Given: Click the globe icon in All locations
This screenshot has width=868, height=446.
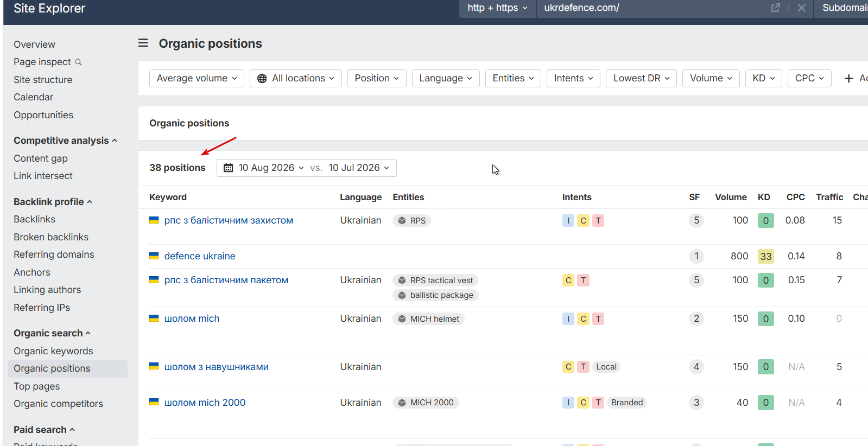Looking at the screenshot, I should point(262,79).
